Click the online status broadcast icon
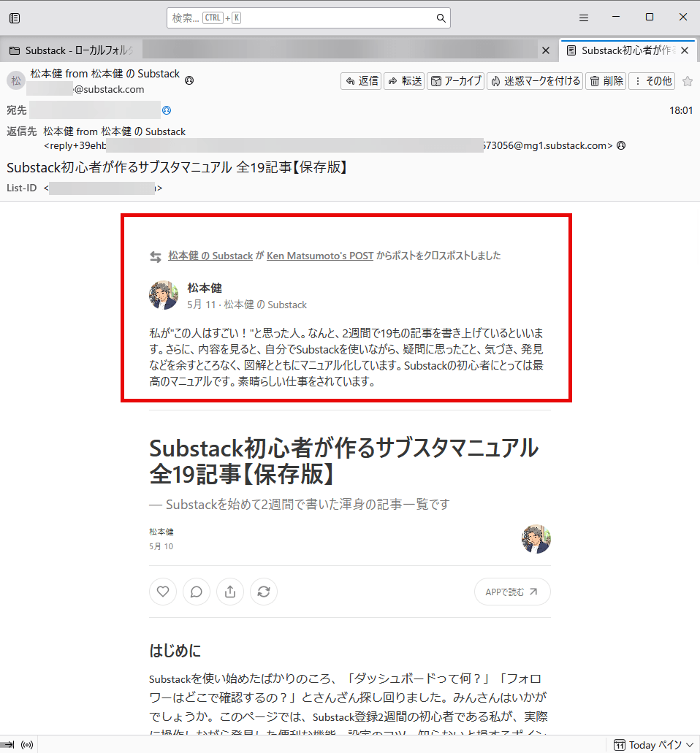The width and height of the screenshot is (700, 753). pyautogui.click(x=27, y=745)
